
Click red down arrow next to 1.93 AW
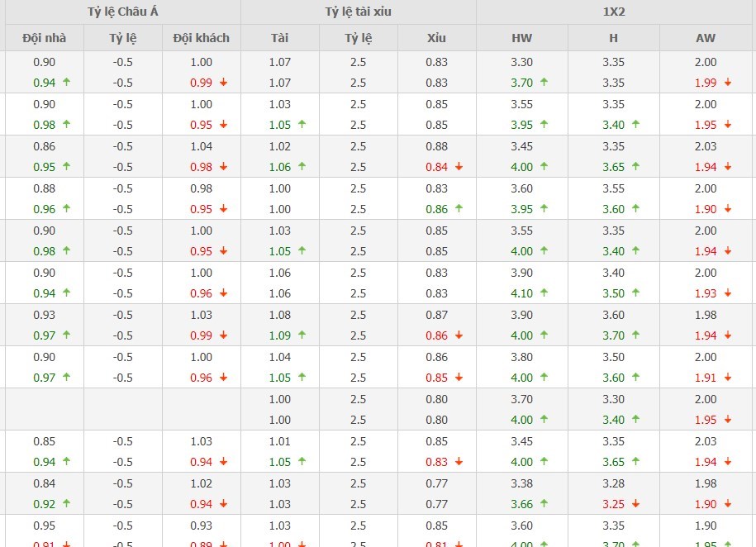(x=728, y=293)
